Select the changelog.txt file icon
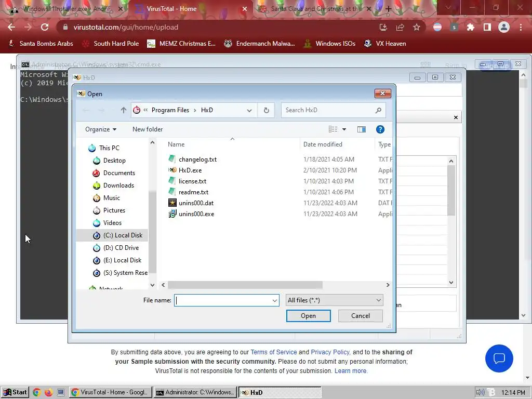The image size is (532, 399). [172, 159]
